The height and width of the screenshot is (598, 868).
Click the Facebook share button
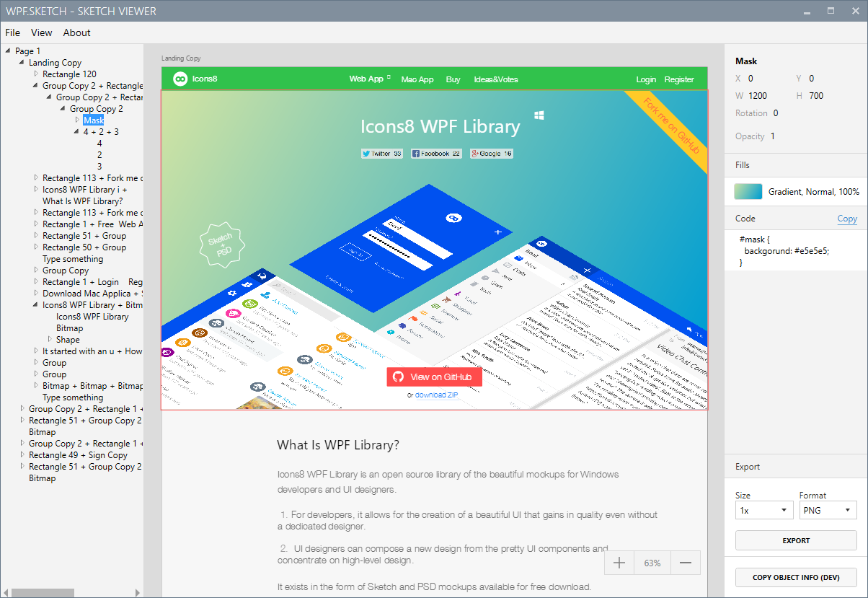(x=436, y=154)
